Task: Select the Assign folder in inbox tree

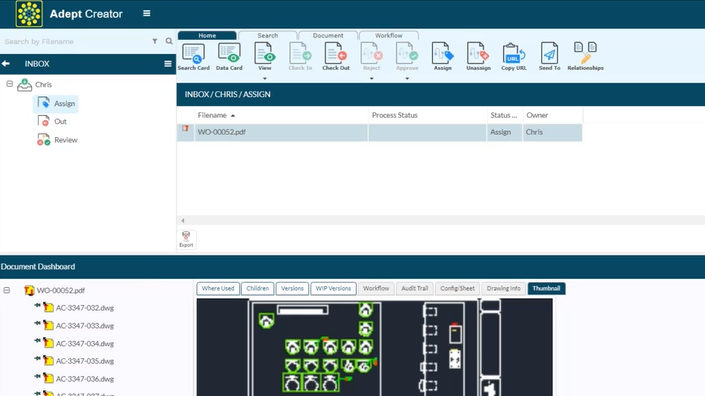Action: pyautogui.click(x=56, y=104)
